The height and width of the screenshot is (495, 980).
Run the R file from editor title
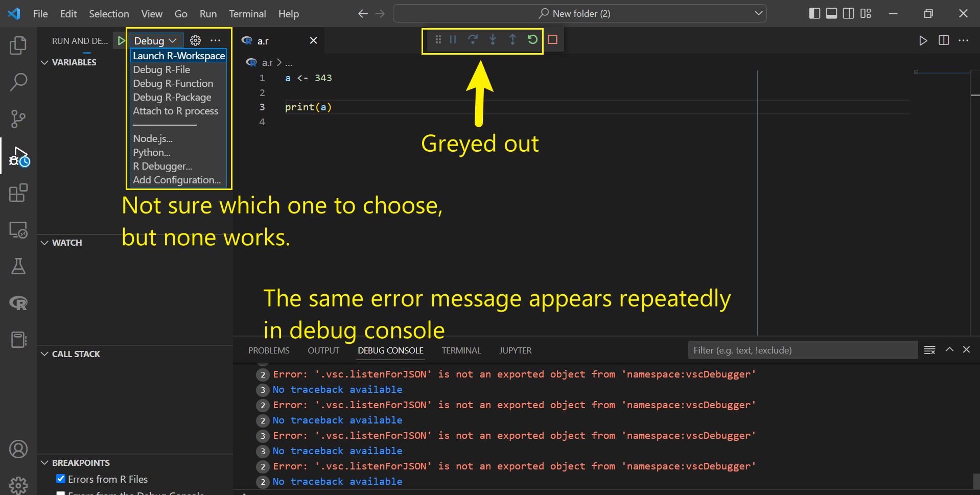tap(923, 40)
